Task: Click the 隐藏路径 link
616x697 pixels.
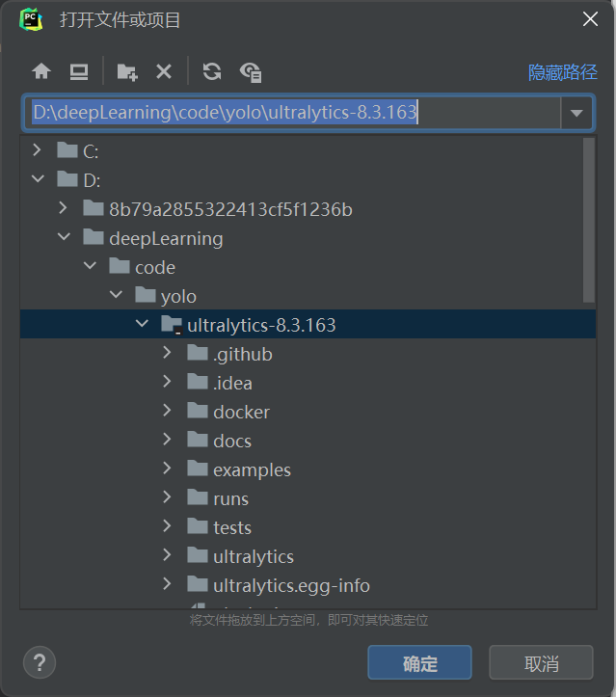Action: tap(563, 72)
